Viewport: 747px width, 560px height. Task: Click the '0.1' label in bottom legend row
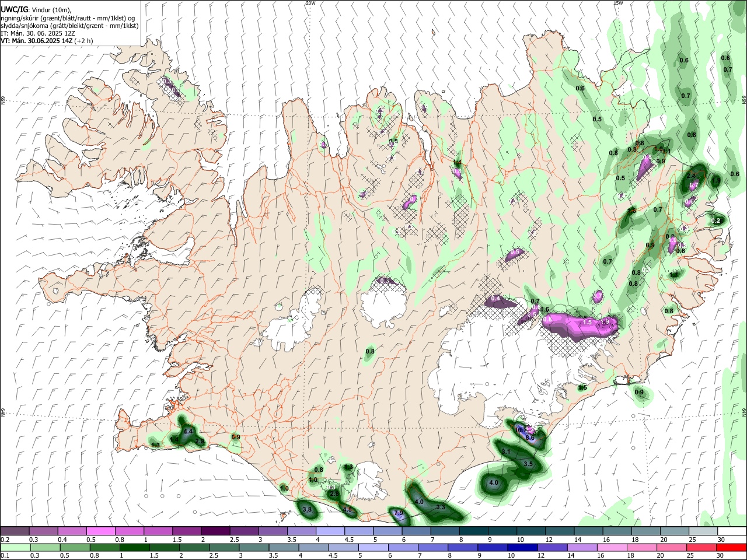click(5, 555)
